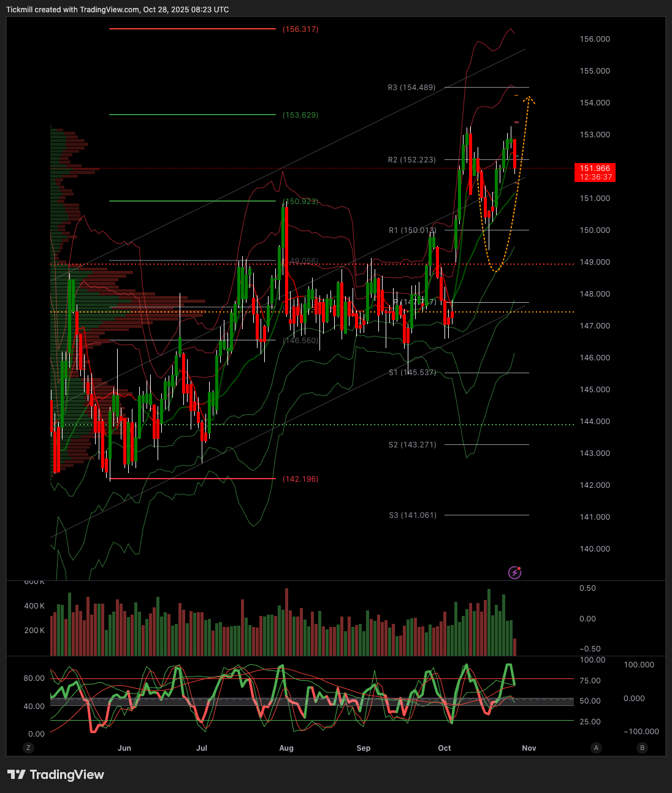Click the Aug label on time axis

coord(286,748)
